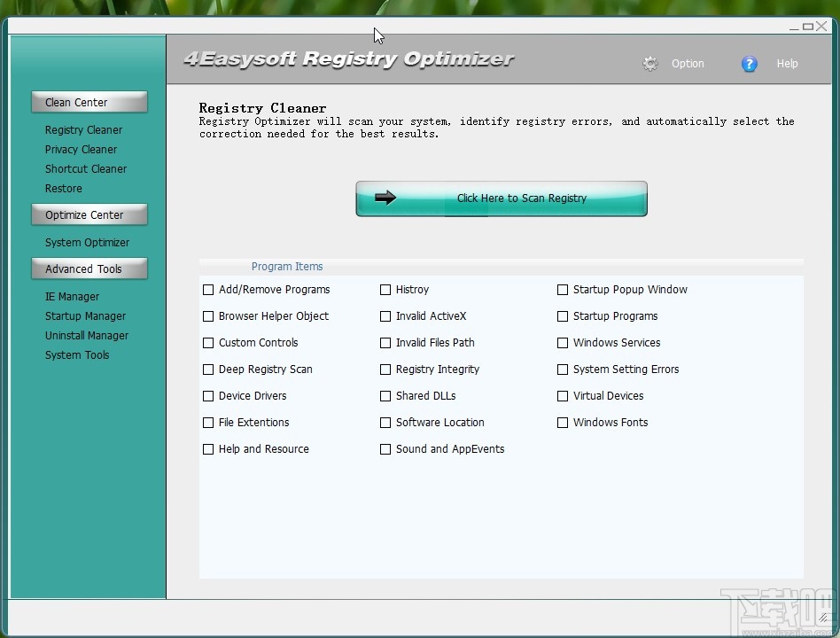Close the Registry Optimizer window
The width and height of the screenshot is (840, 638).
click(821, 27)
